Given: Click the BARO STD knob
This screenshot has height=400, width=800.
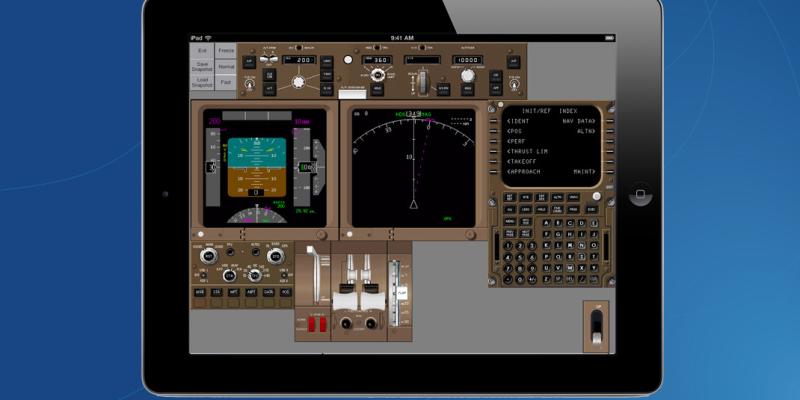Looking at the screenshot, I should [x=276, y=256].
